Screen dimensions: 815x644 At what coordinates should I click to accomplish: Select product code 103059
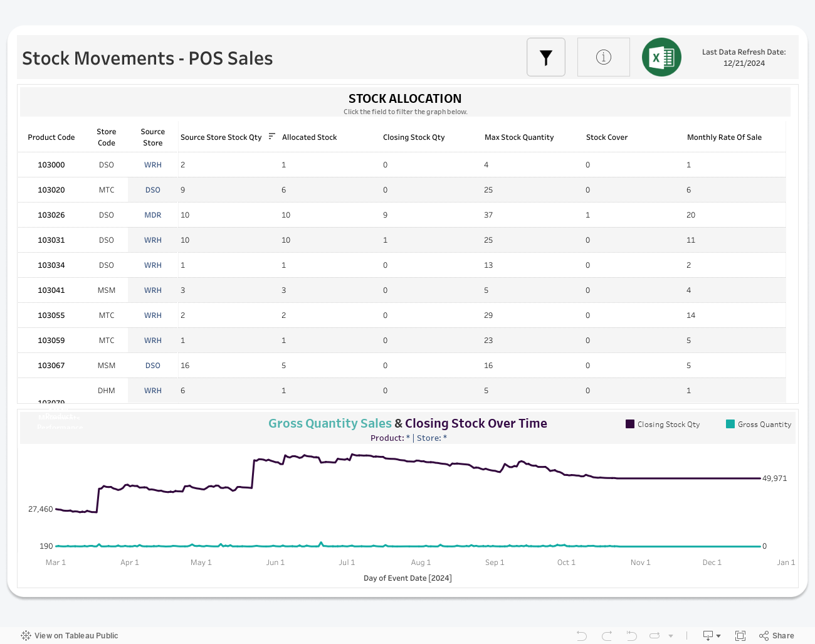(51, 340)
